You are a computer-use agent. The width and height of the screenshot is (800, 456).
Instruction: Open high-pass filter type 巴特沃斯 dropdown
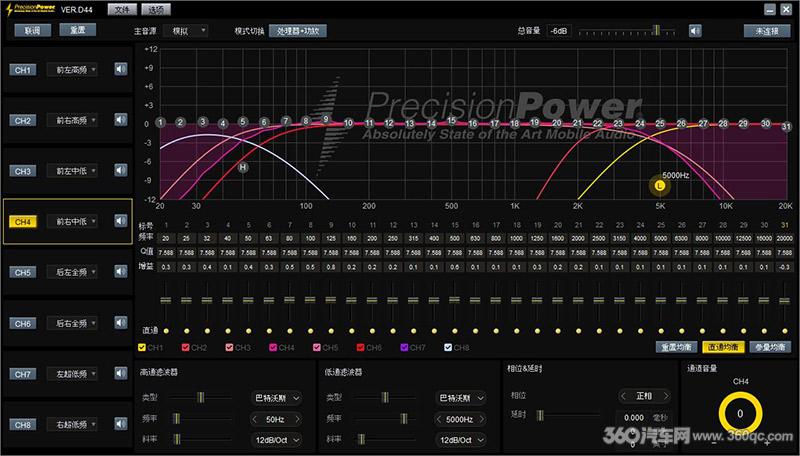tap(276, 398)
